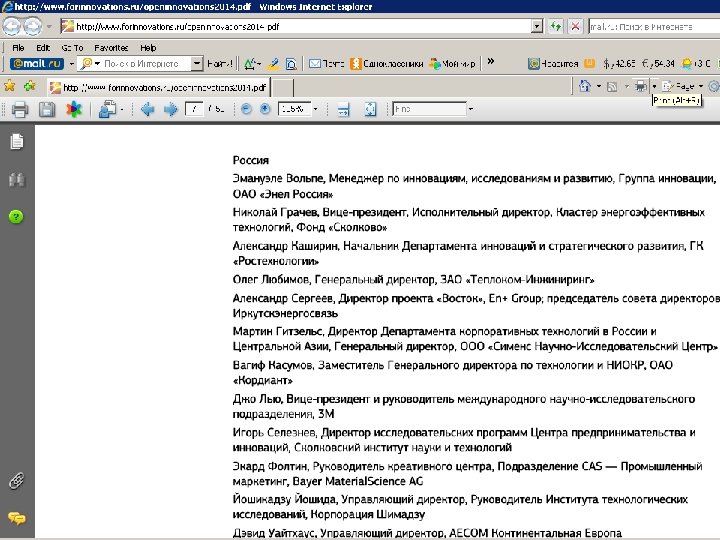Click the browser Back arrow button
Image resolution: width=720 pixels, height=540 pixels.
[x=12, y=27]
